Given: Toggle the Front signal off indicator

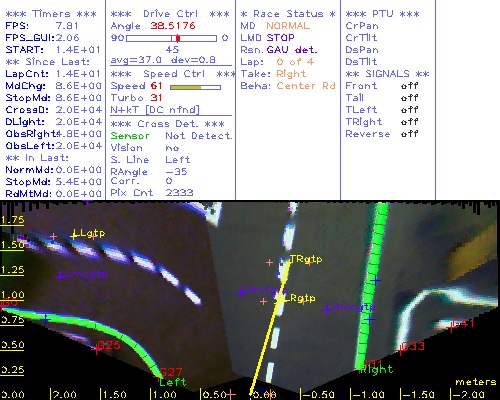Looking at the screenshot, I should 409,86.
